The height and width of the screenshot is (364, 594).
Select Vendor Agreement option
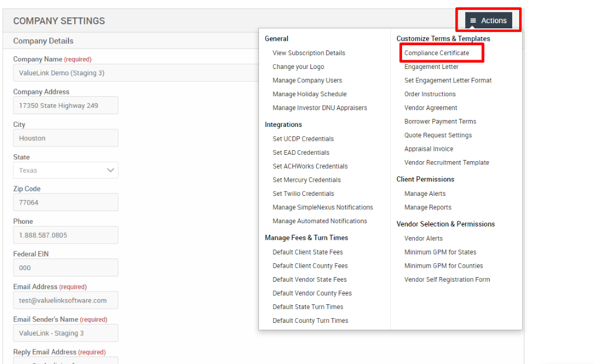(x=430, y=108)
